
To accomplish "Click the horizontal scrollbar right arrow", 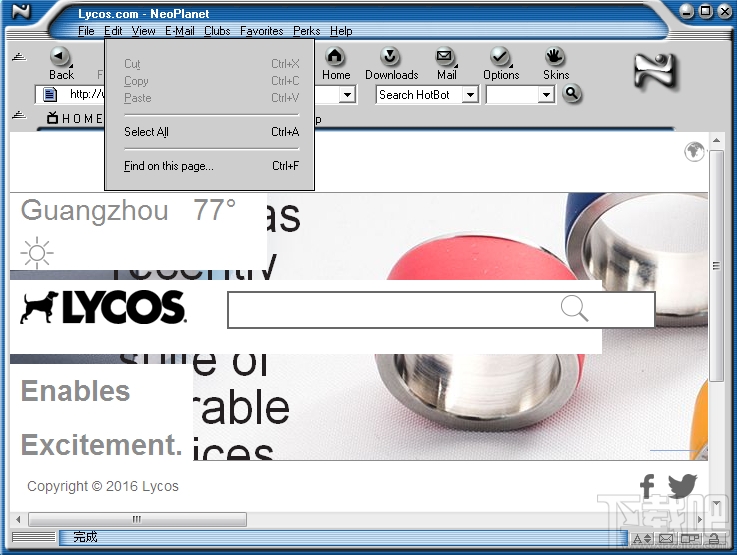I will (x=700, y=519).
